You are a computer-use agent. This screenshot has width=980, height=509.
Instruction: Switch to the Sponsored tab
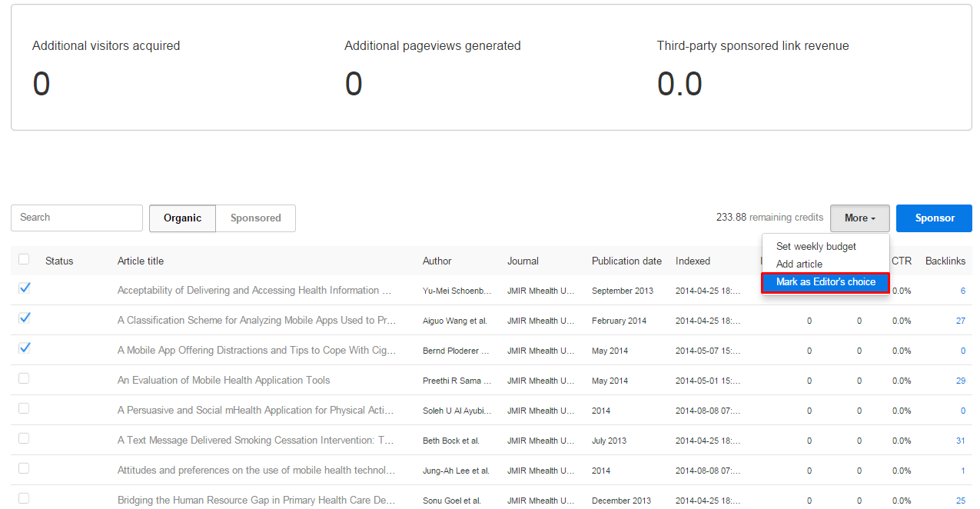coord(255,218)
